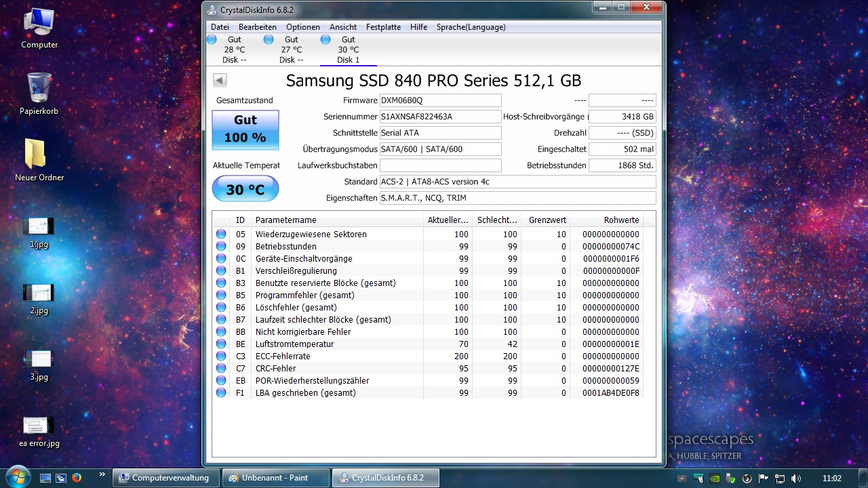The height and width of the screenshot is (488, 868).
Task: Click the Standard ACS-2 field
Action: click(517, 182)
